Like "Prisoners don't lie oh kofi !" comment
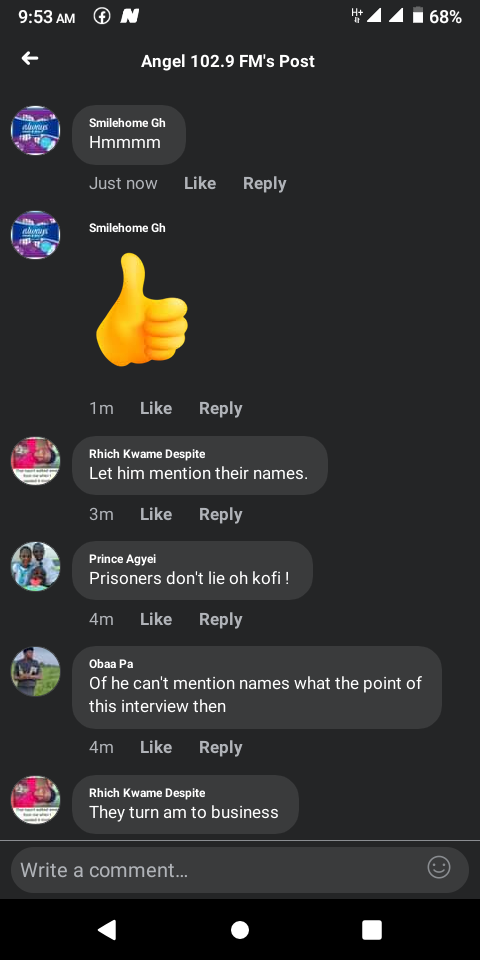This screenshot has height=960, width=480. point(156,619)
